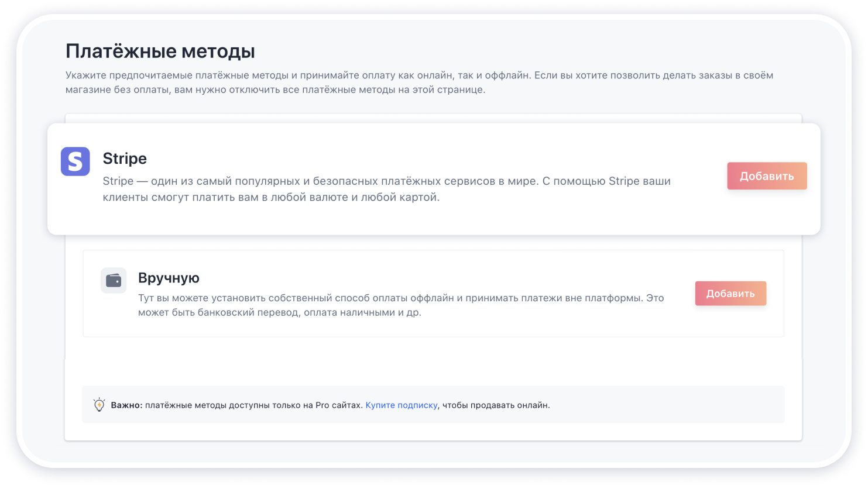Viewport: 868px width, 489px height.
Task: Click the intro paragraph under the heading
Action: (x=419, y=82)
